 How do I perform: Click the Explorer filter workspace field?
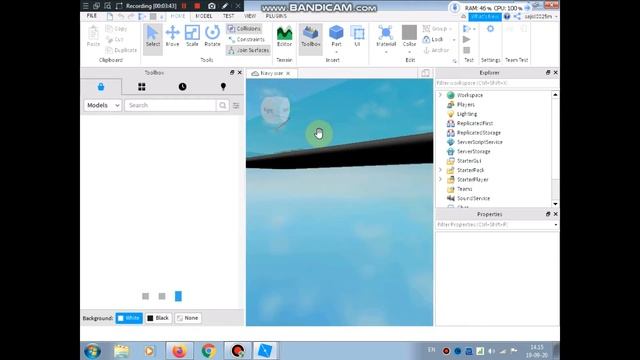pos(497,83)
